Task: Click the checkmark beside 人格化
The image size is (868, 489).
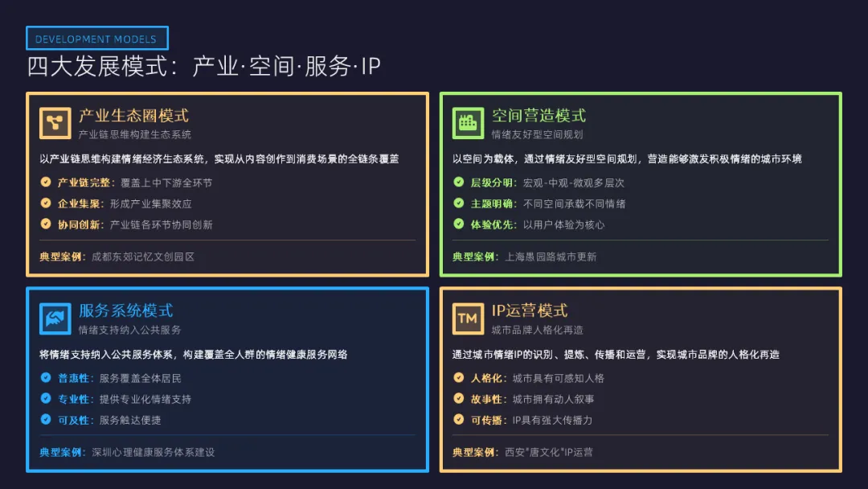Action: 459,377
